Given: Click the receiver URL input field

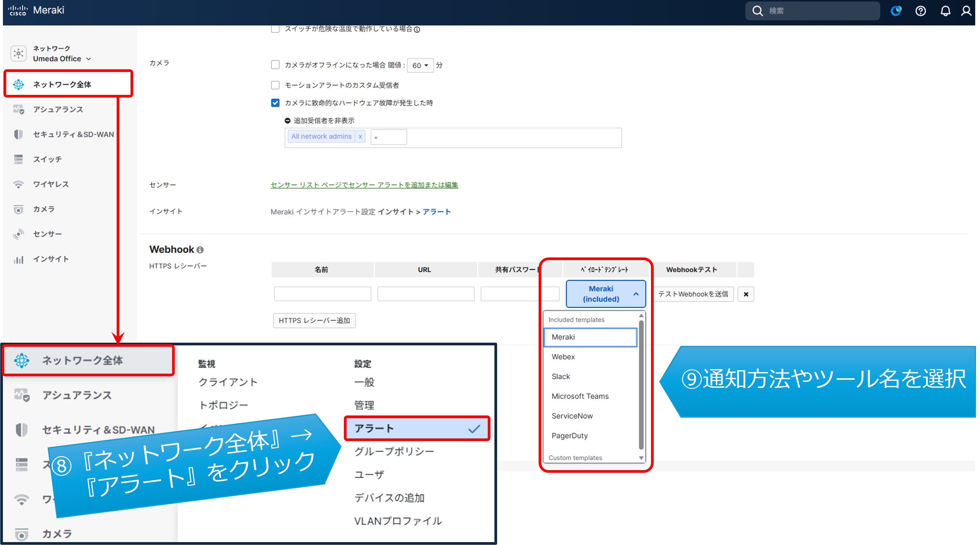Looking at the screenshot, I should tap(426, 294).
